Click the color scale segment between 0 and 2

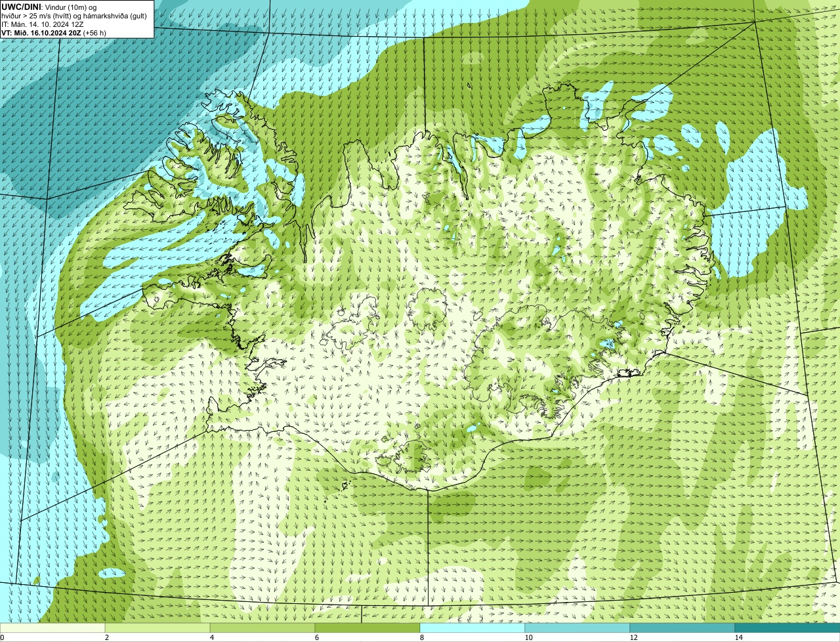(52, 628)
